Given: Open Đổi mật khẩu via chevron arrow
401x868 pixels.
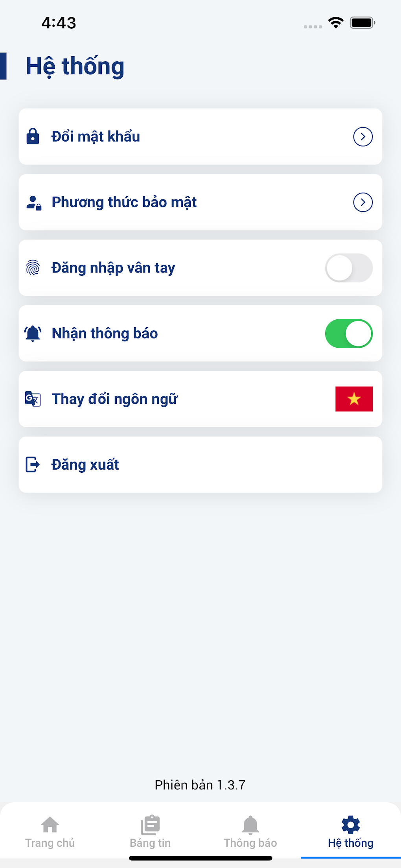Looking at the screenshot, I should 363,136.
